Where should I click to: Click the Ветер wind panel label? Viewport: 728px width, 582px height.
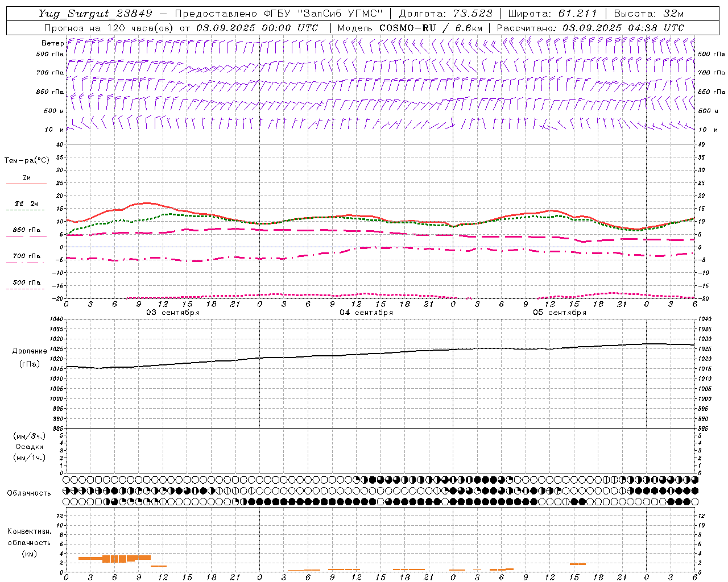[x=52, y=43]
